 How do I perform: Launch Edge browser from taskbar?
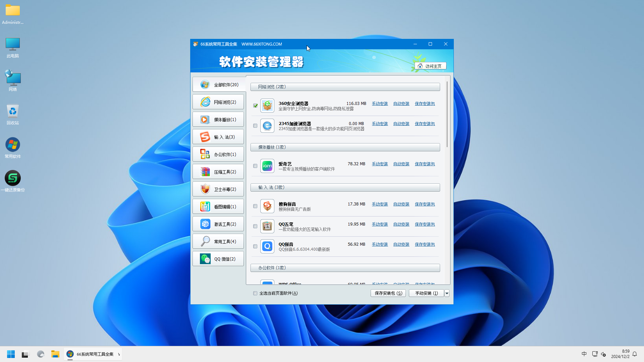pos(41,354)
